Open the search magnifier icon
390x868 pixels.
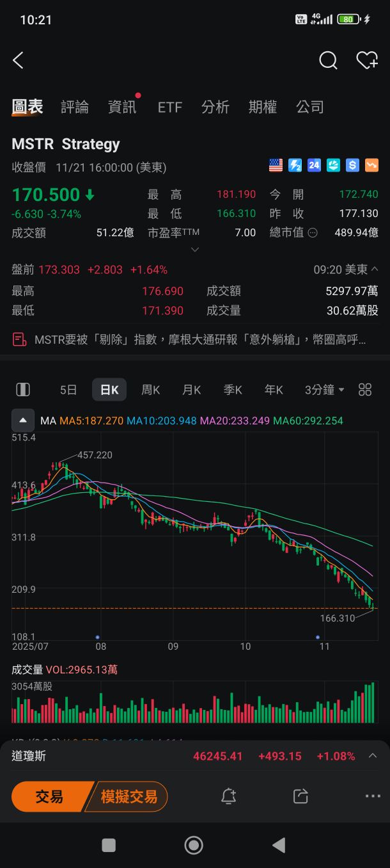[328, 61]
